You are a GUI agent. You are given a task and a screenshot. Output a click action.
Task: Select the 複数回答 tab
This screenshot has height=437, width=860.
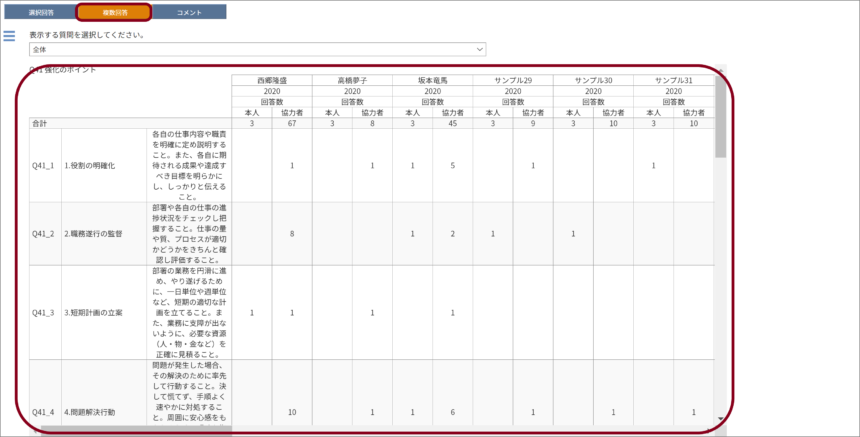click(x=113, y=12)
